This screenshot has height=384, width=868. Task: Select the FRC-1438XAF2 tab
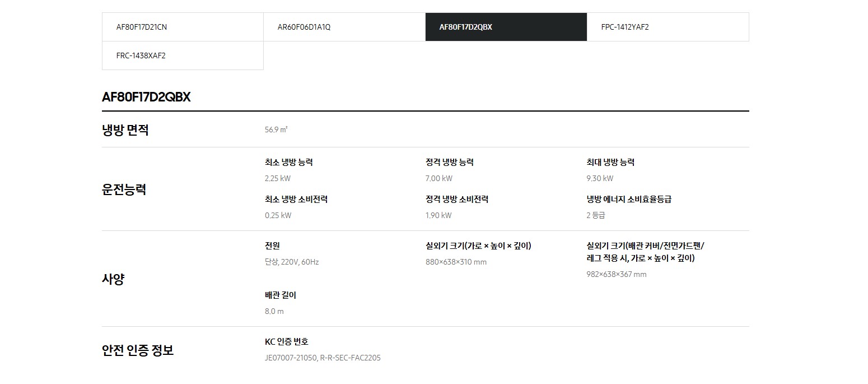coord(183,55)
